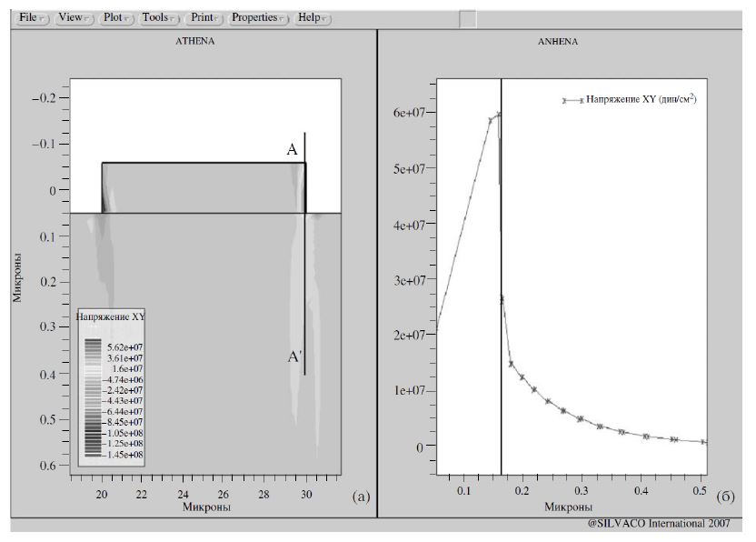Select the ANHENA plot title

(x=557, y=42)
